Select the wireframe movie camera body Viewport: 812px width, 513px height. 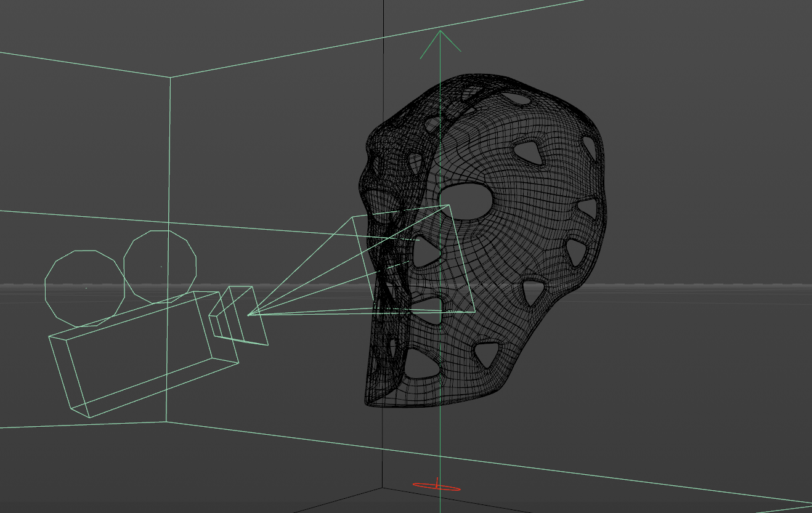143,353
